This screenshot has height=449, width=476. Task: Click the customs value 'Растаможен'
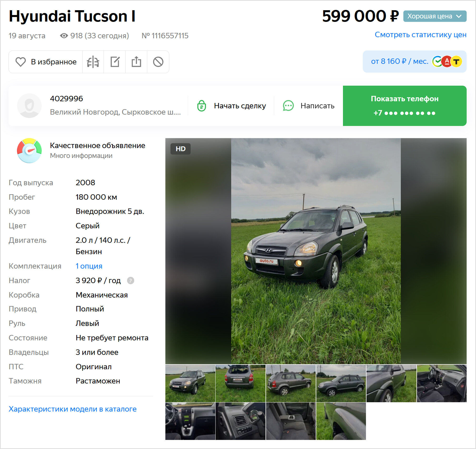(98, 381)
